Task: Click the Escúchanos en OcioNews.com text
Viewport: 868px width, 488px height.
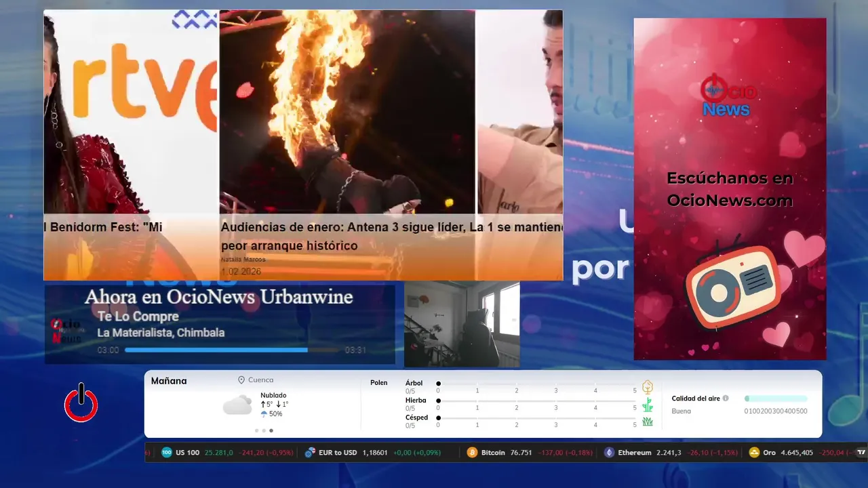Action: pyautogui.click(x=730, y=189)
